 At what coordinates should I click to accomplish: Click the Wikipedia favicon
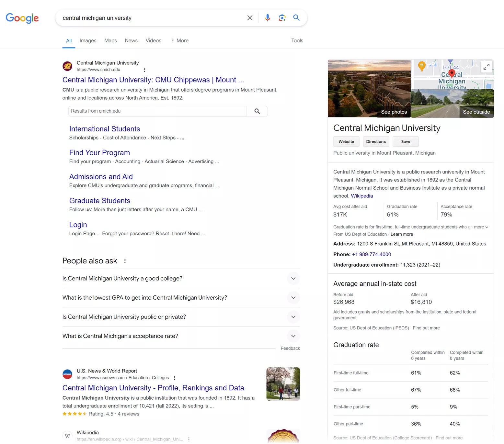[67, 436]
